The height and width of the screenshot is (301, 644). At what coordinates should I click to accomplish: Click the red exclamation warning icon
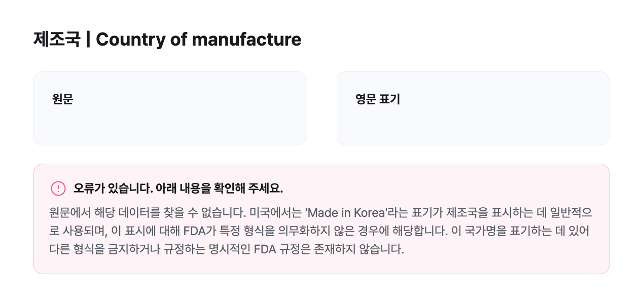(x=58, y=189)
